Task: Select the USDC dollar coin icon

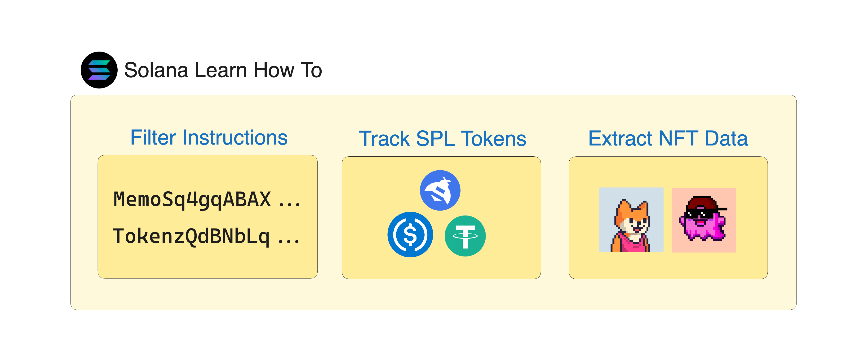Action: (410, 234)
